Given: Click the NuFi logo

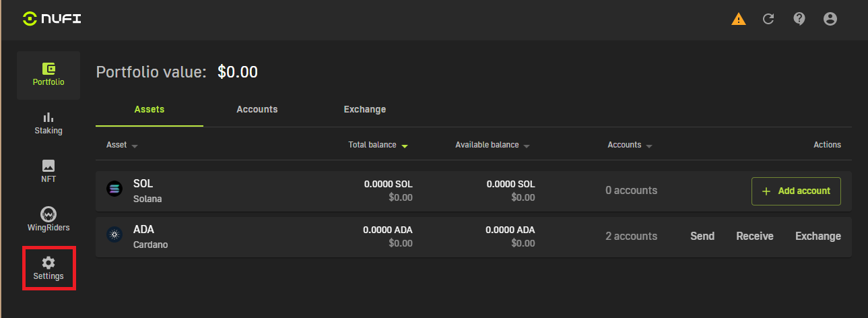Looking at the screenshot, I should click(x=51, y=19).
